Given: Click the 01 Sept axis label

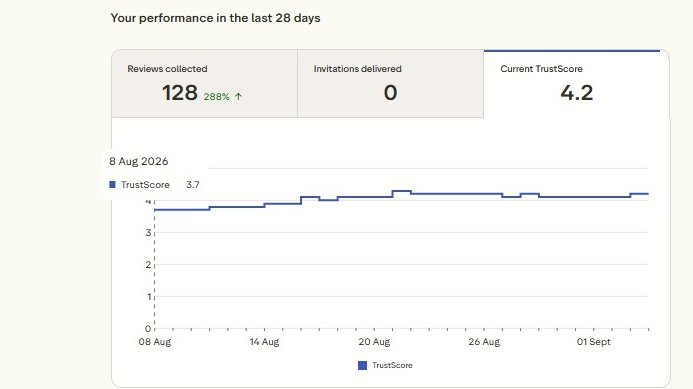Looking at the screenshot, I should (594, 342).
